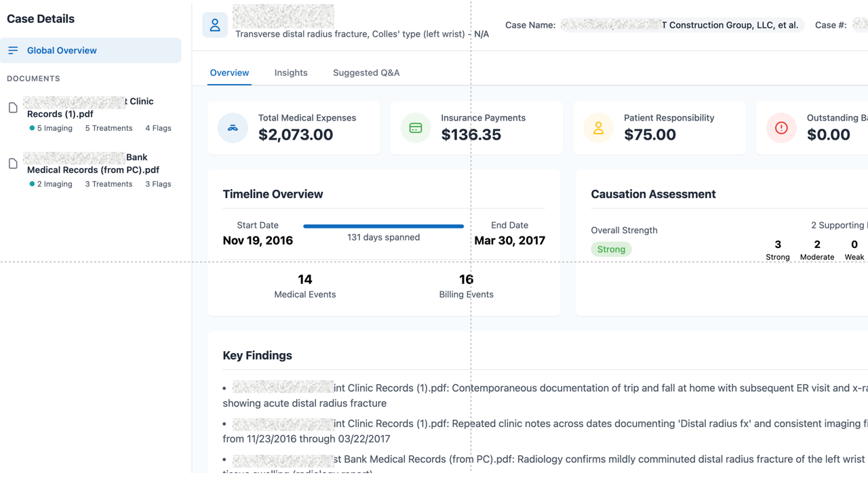Click the file icon beside Clinic Records (1).pdf
Image resolution: width=868 pixels, height=488 pixels.
coord(13,108)
